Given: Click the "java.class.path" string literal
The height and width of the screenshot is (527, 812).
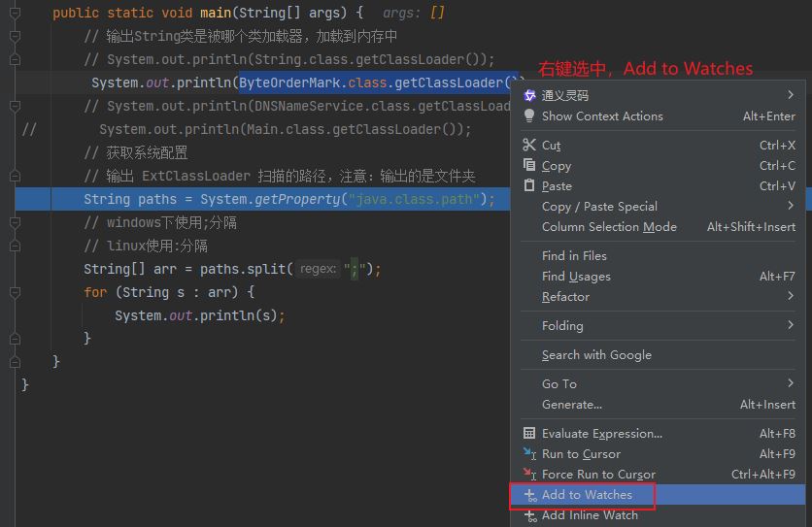Looking at the screenshot, I should click(414, 199).
